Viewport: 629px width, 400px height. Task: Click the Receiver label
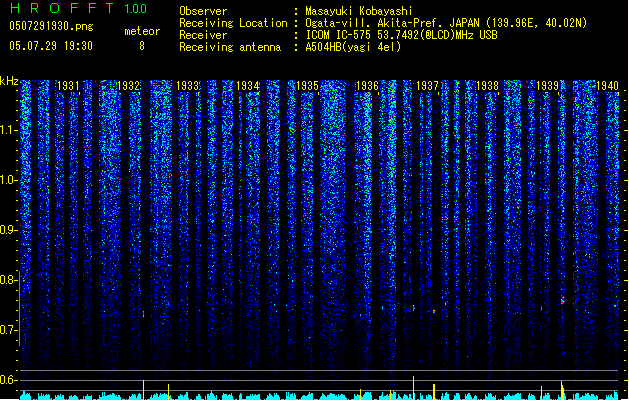(x=203, y=35)
